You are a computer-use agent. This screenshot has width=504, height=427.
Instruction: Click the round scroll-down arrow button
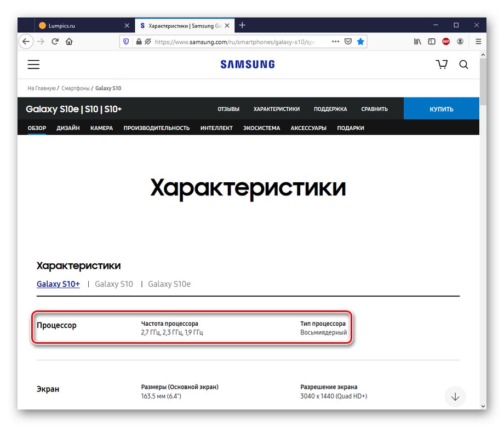tap(455, 397)
